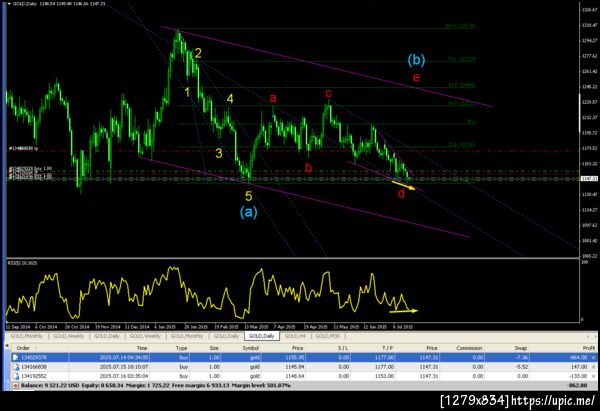The height and width of the screenshot is (411, 600).
Task: Select the blue (a) wave label on chart
Action: tap(249, 212)
